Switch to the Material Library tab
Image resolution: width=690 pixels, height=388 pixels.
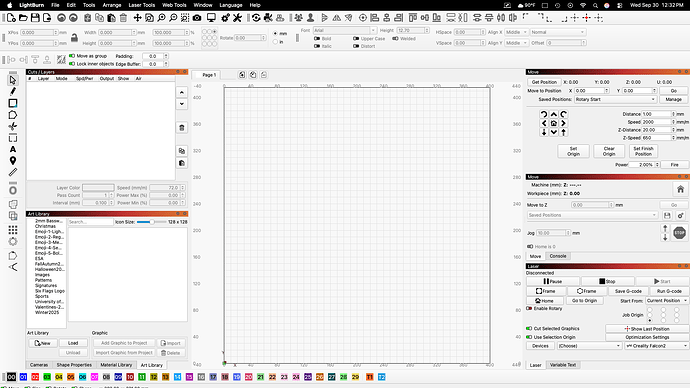pos(116,365)
